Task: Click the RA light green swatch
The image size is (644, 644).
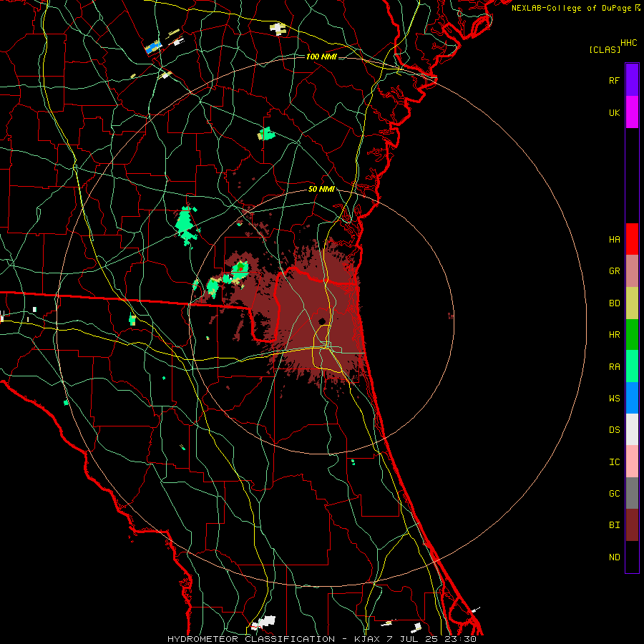Action: point(632,366)
